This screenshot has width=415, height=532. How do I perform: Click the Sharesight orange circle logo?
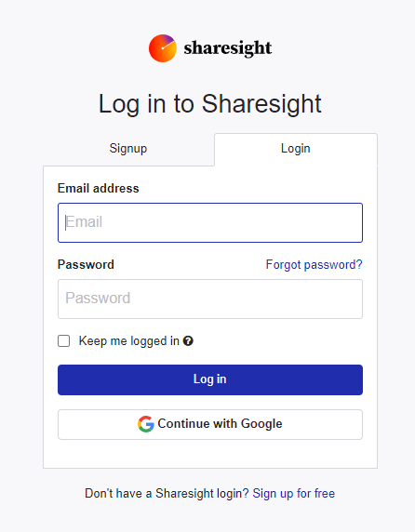pos(163,48)
